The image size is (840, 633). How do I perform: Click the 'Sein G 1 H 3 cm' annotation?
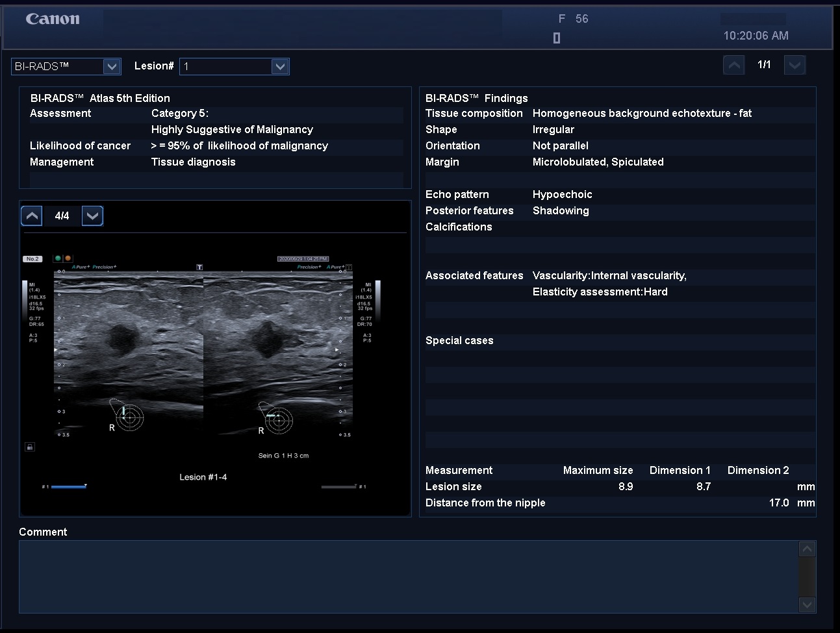click(283, 456)
